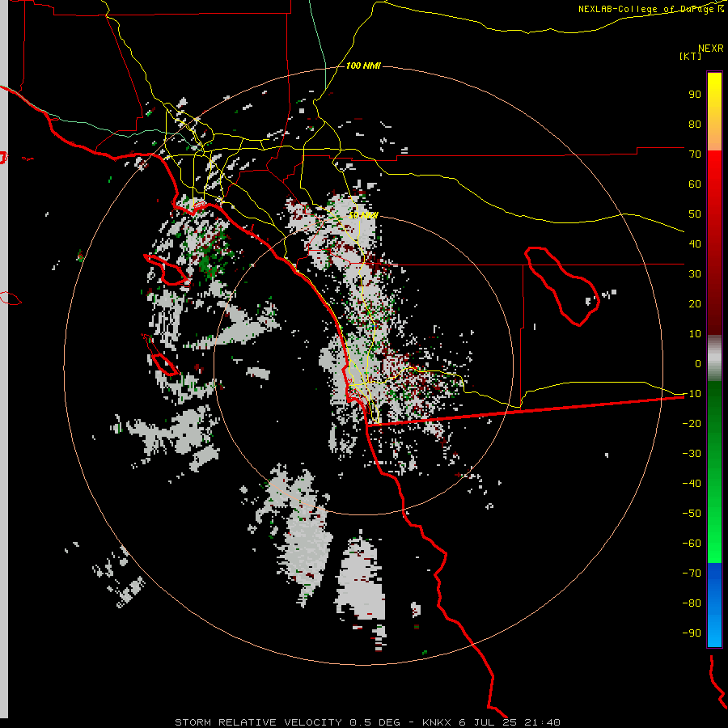
Task: Select the -70 value on velocity scale
Action: tap(692, 574)
